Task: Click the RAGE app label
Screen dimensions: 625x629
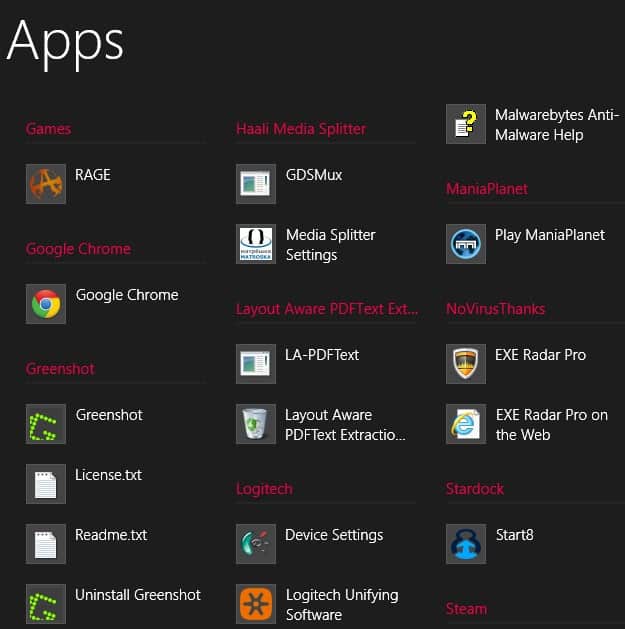Action: pyautogui.click(x=93, y=175)
